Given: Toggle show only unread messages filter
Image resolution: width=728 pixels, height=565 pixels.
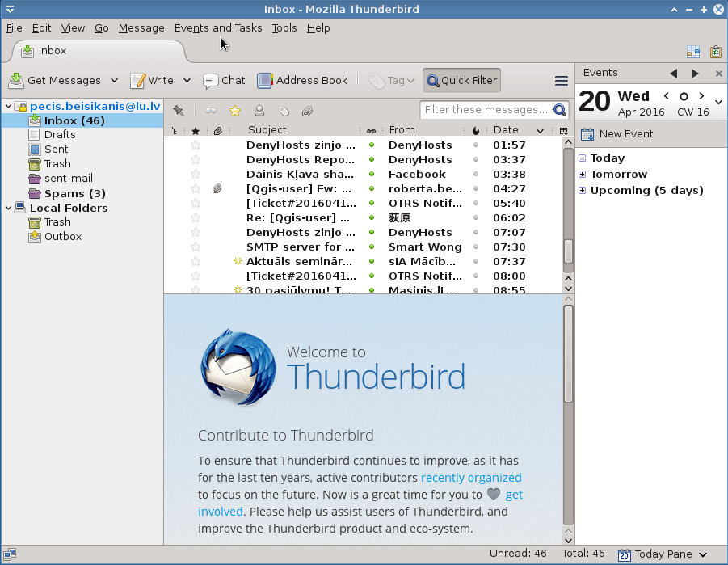Looking at the screenshot, I should (x=211, y=111).
